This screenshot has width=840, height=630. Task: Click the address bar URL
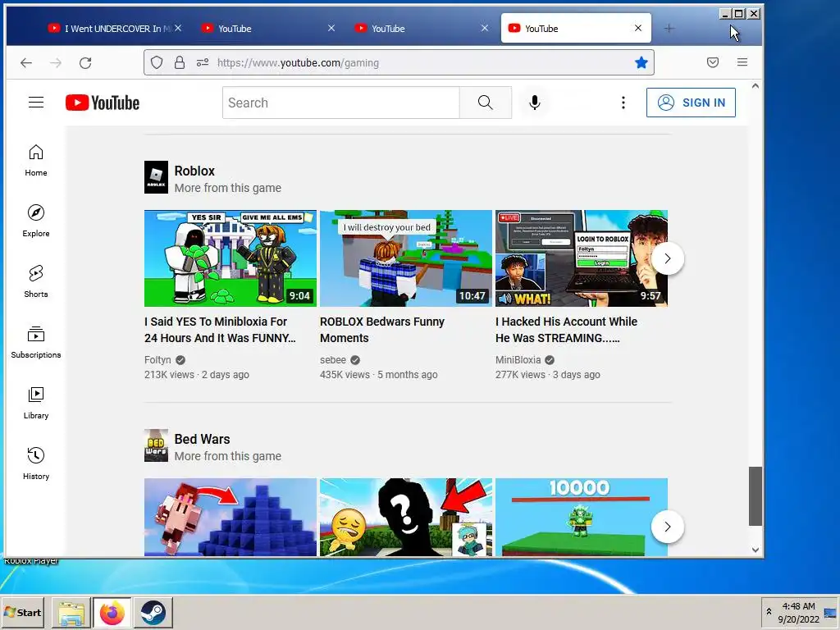tap(298, 62)
